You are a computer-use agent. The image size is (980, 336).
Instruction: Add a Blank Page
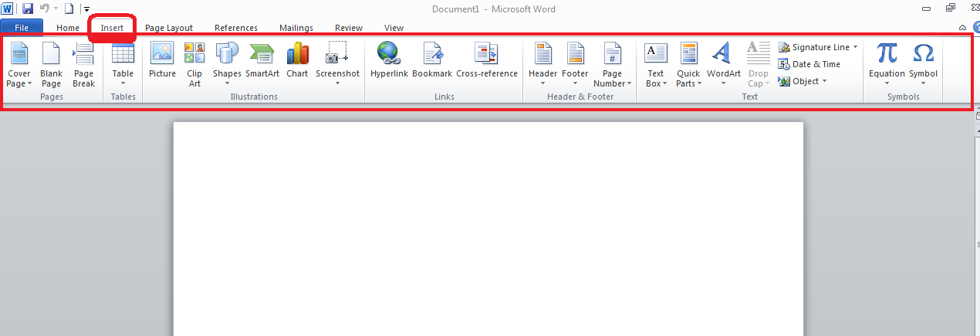(x=51, y=64)
